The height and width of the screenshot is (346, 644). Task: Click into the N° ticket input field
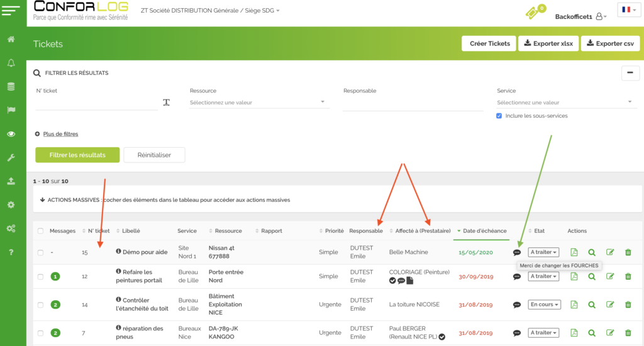(x=96, y=103)
